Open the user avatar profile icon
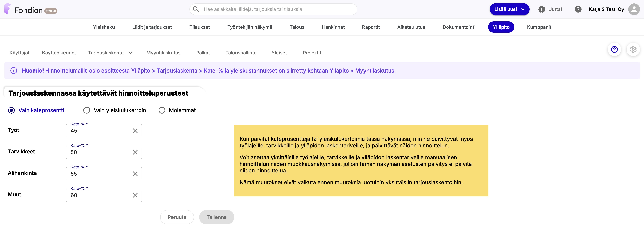Viewport: 644px width, 233px height. point(634,9)
